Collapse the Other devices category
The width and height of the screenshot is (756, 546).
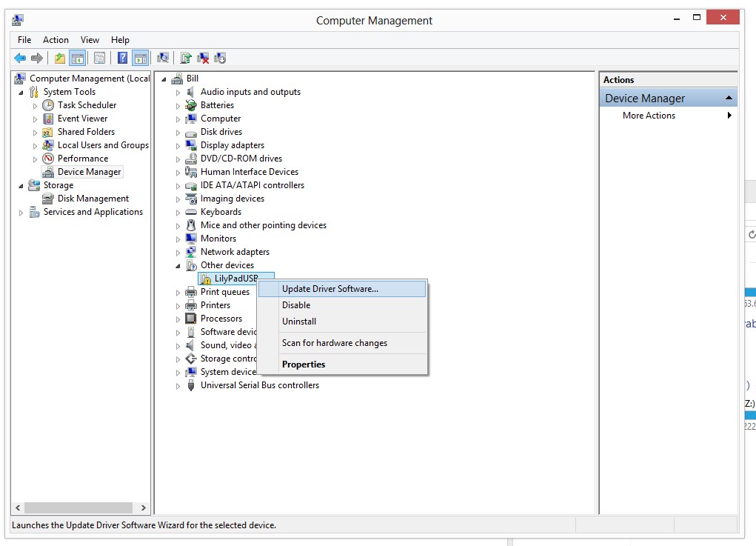click(178, 266)
